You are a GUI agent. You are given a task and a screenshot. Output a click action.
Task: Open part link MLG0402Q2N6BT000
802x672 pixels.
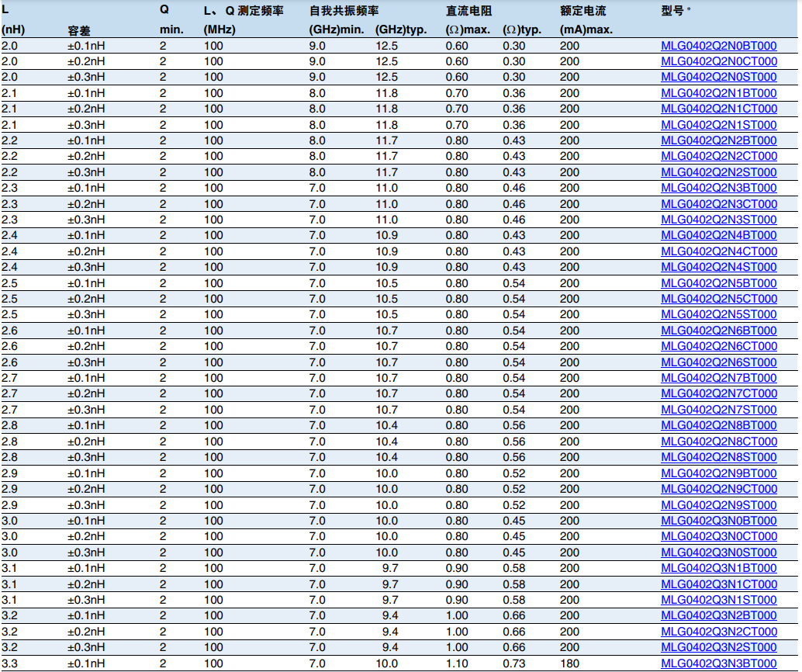(x=719, y=331)
